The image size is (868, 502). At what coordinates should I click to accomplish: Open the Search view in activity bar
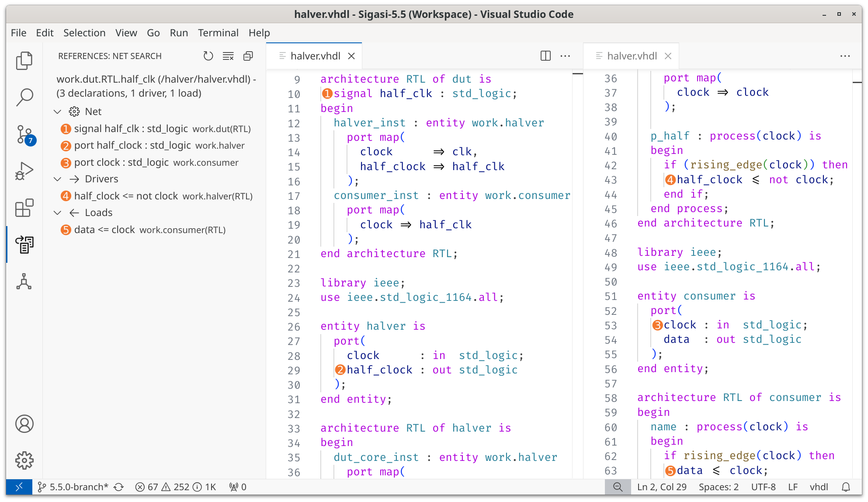pyautogui.click(x=24, y=97)
